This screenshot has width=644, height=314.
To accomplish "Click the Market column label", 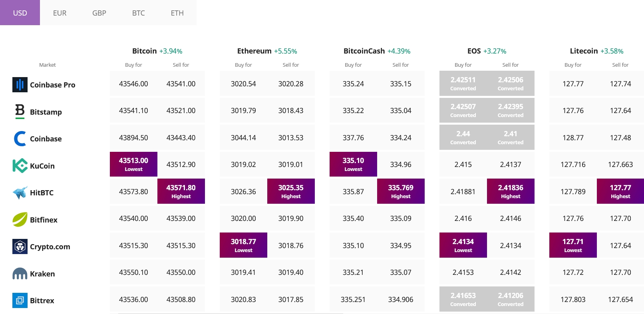I will (48, 65).
